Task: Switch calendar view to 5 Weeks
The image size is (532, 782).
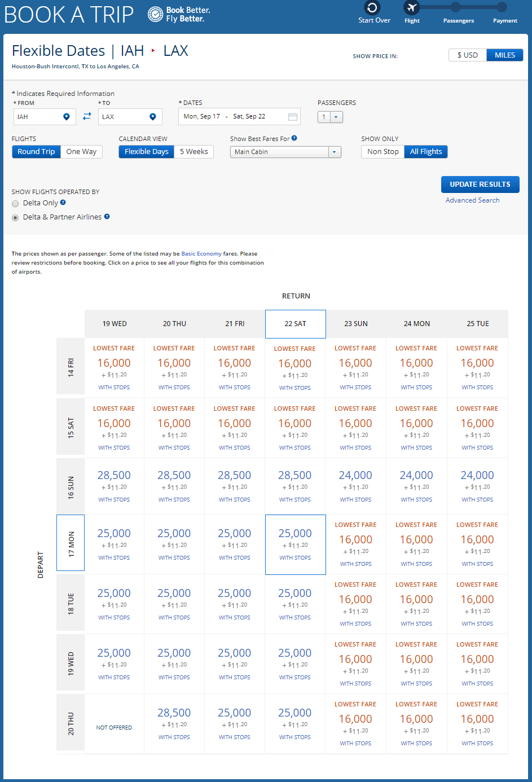Action: 194,152
